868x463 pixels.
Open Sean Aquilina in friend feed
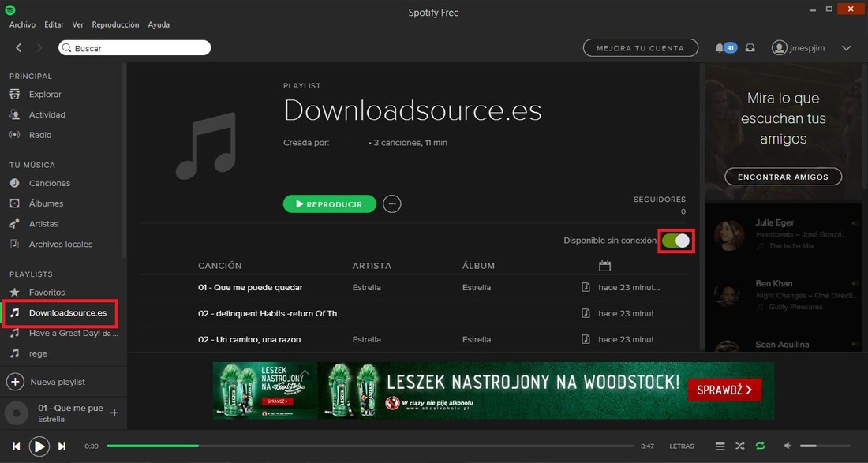coord(782,345)
